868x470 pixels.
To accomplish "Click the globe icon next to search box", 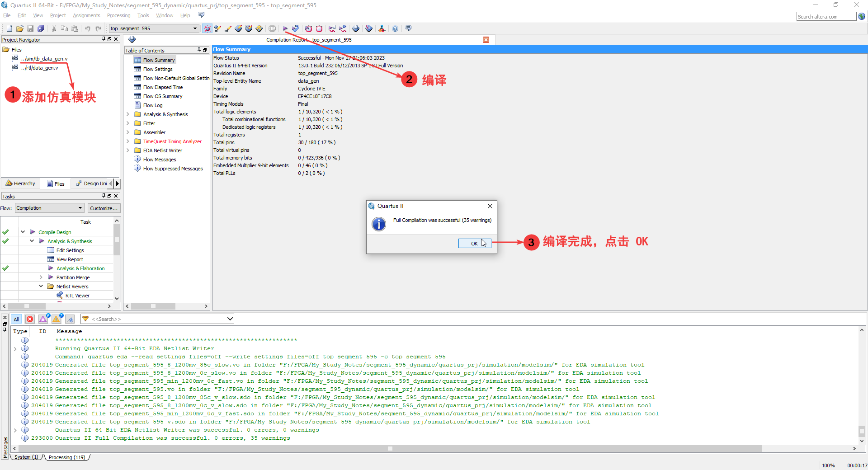I will 862,16.
